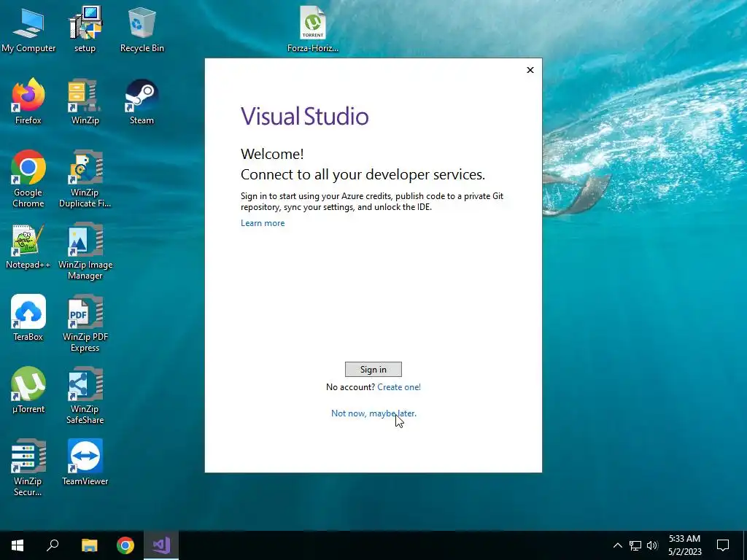Open the WinZip desktop shortcut
The height and width of the screenshot is (560, 747).
tap(85, 101)
